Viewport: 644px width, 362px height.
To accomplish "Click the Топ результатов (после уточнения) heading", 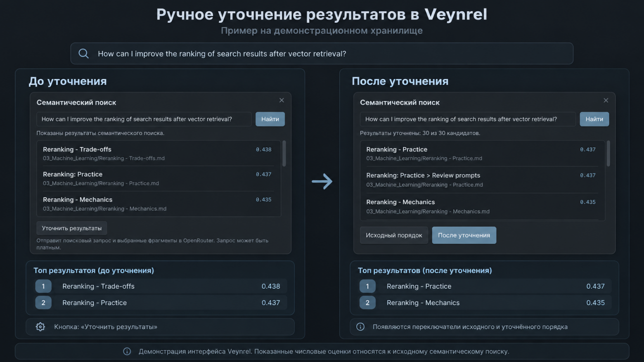I will (x=425, y=270).
